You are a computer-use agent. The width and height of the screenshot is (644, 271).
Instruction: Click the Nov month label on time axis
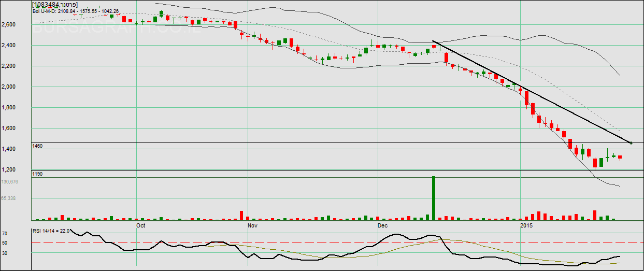(252, 226)
